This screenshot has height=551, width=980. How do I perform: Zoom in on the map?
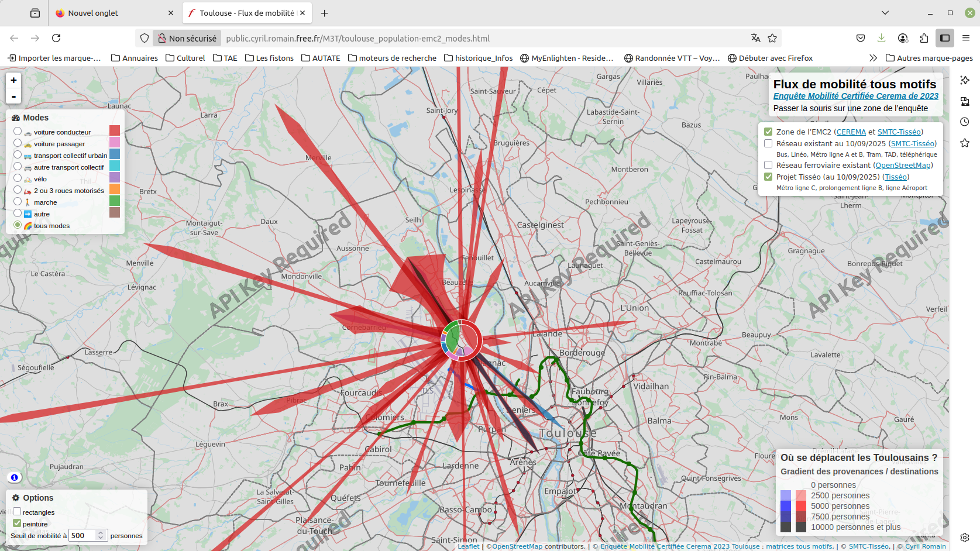(x=13, y=80)
